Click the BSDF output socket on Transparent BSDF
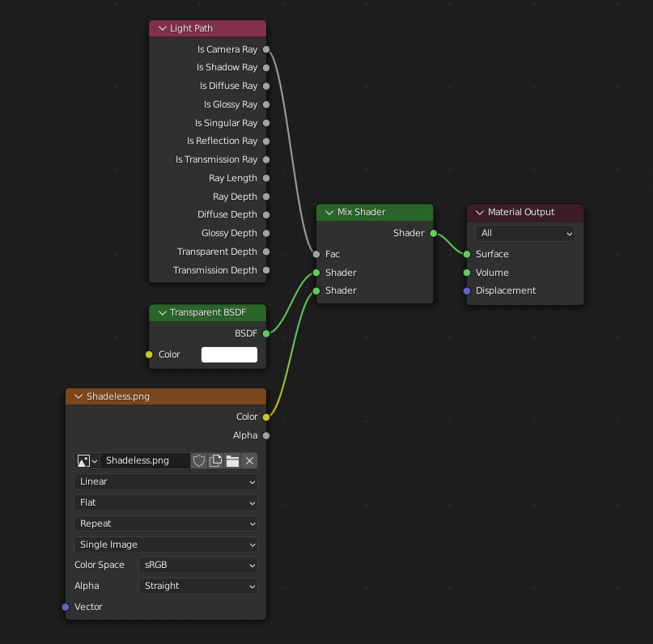Viewport: 653px width, 644px height. click(x=266, y=333)
